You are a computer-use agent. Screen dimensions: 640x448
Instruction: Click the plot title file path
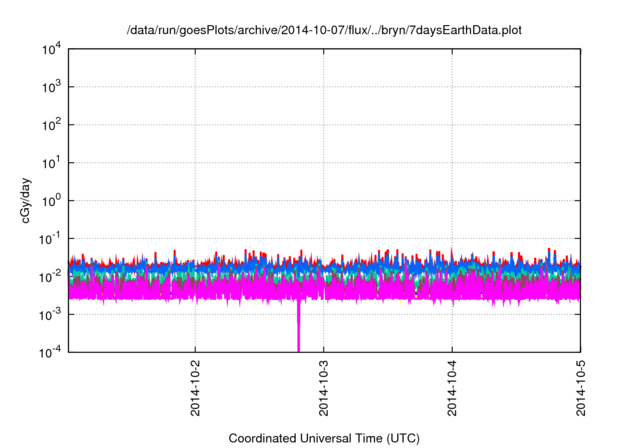coord(324,30)
